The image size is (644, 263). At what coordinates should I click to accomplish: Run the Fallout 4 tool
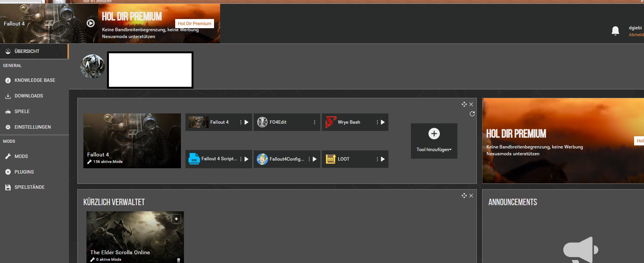pos(246,122)
